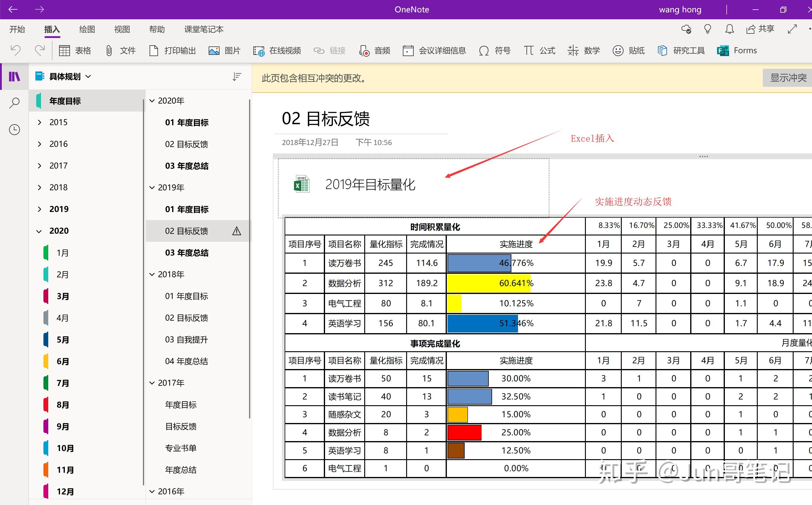This screenshot has height=505, width=812.
Task: Insert a table using the 表格 icon
Action: point(75,50)
